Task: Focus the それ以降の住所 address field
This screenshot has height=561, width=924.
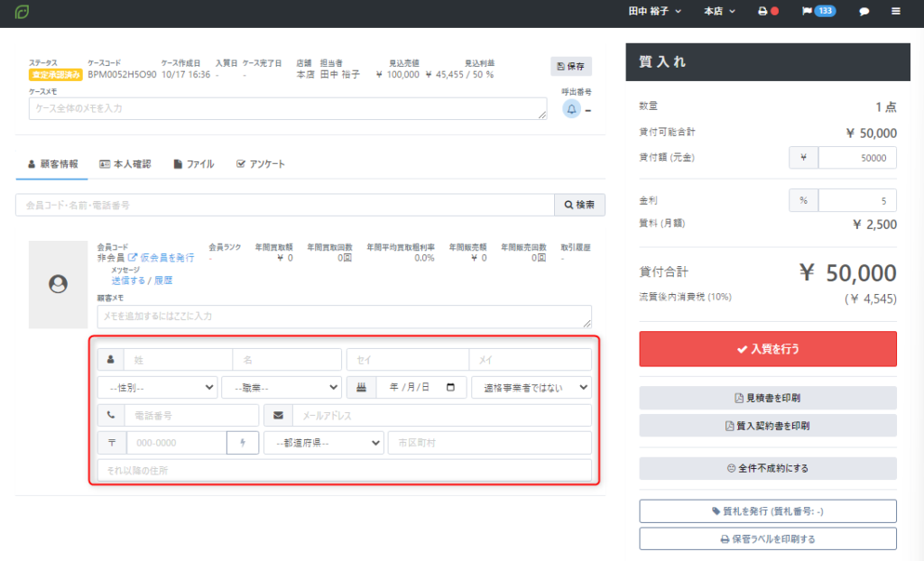Action: point(344,470)
